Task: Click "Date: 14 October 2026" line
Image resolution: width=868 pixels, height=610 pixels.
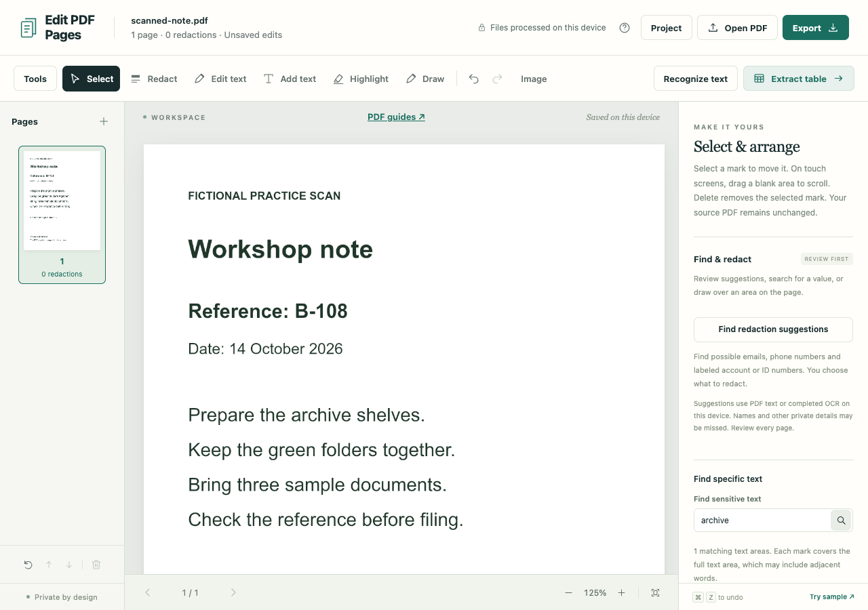Action: (x=265, y=349)
